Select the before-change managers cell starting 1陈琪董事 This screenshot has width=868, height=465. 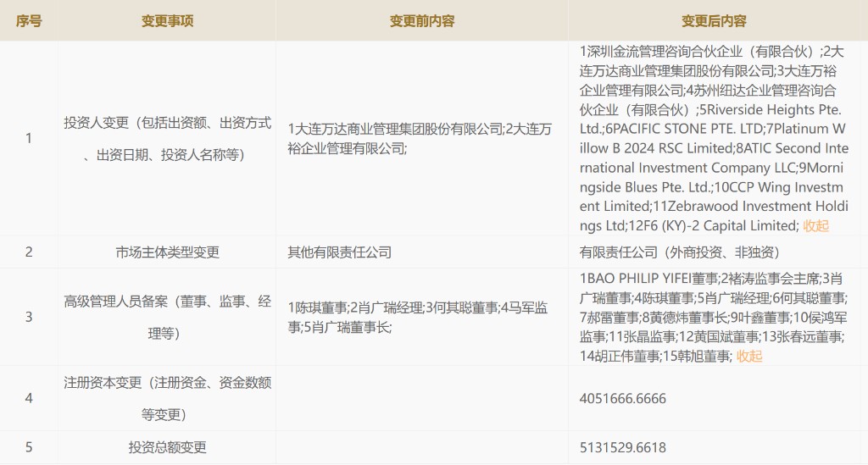[x=422, y=317]
